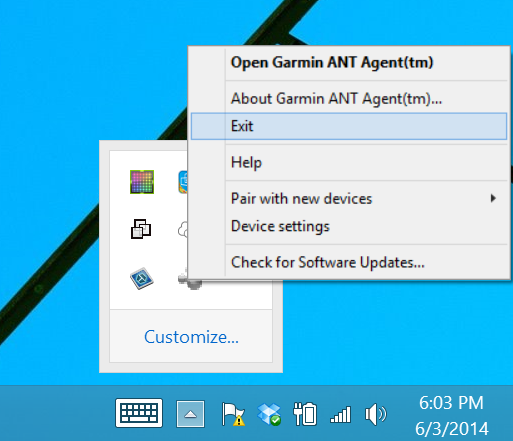This screenshot has height=441, width=513.
Task: Click the taskbar clock and date
Action: coord(452,415)
